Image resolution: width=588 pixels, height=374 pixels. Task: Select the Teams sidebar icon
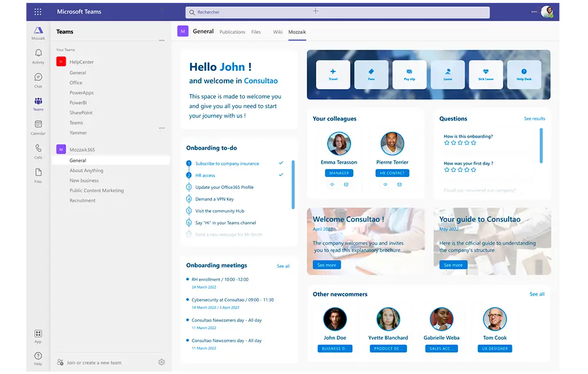coord(38,104)
